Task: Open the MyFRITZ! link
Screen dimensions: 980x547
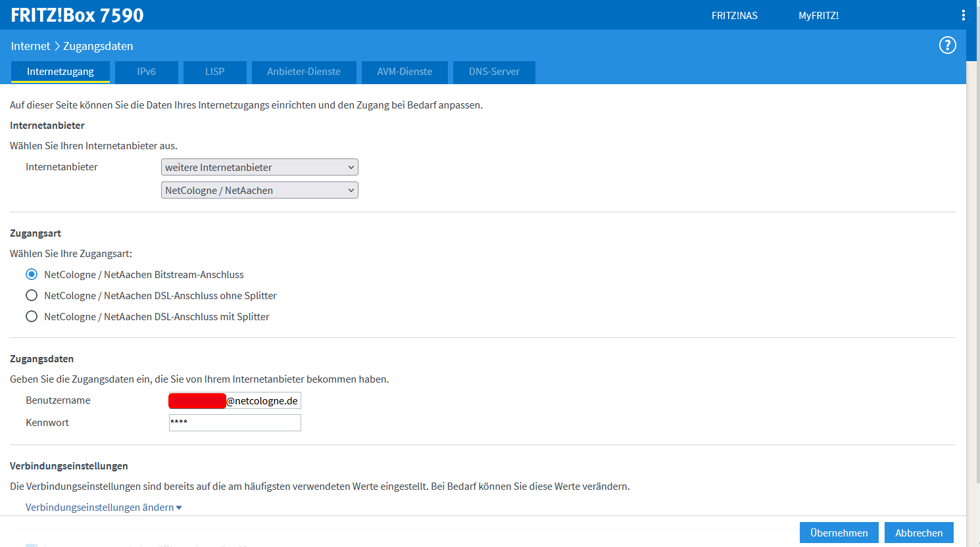Action: pyautogui.click(x=819, y=15)
